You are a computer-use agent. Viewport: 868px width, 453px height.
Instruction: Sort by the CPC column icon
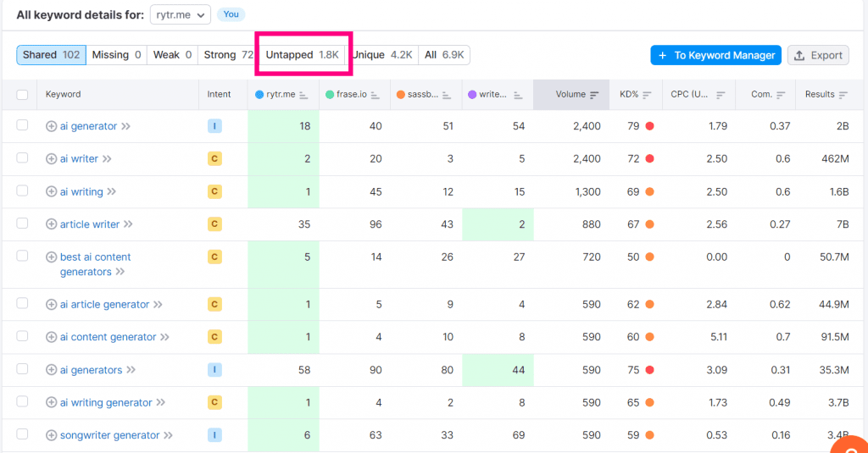point(721,95)
